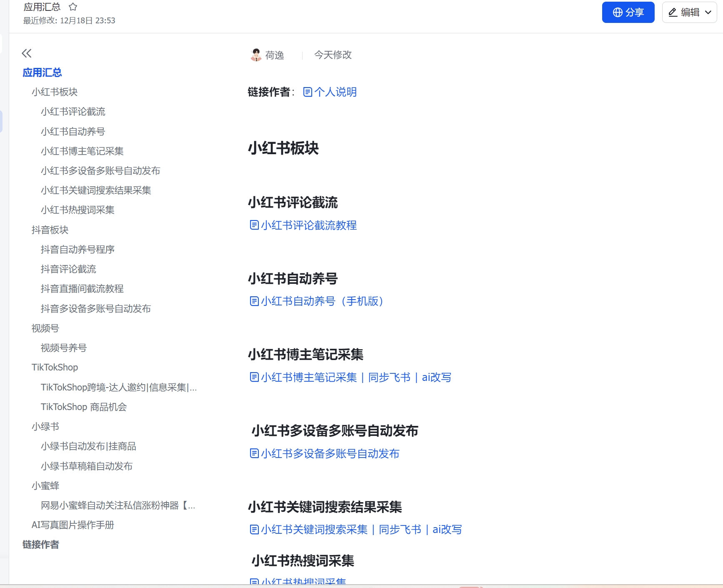Select 应用汇总 in the outline
723x588 pixels.
click(x=42, y=73)
